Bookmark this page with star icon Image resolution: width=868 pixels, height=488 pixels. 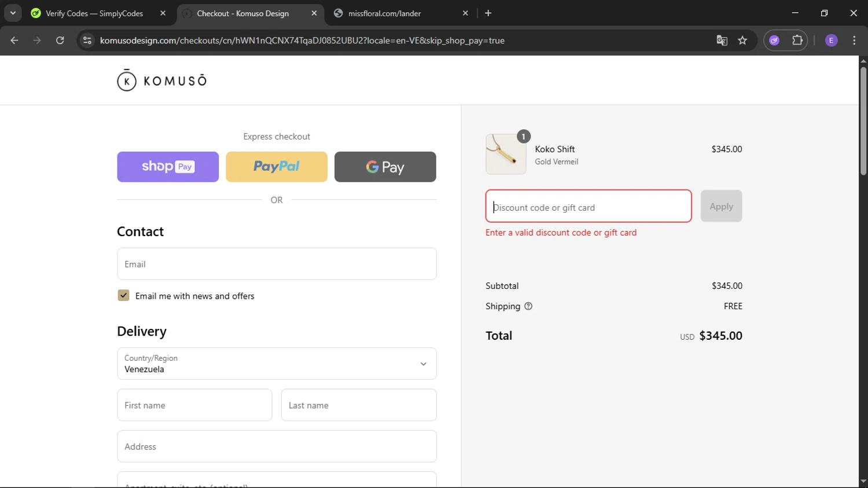click(742, 41)
